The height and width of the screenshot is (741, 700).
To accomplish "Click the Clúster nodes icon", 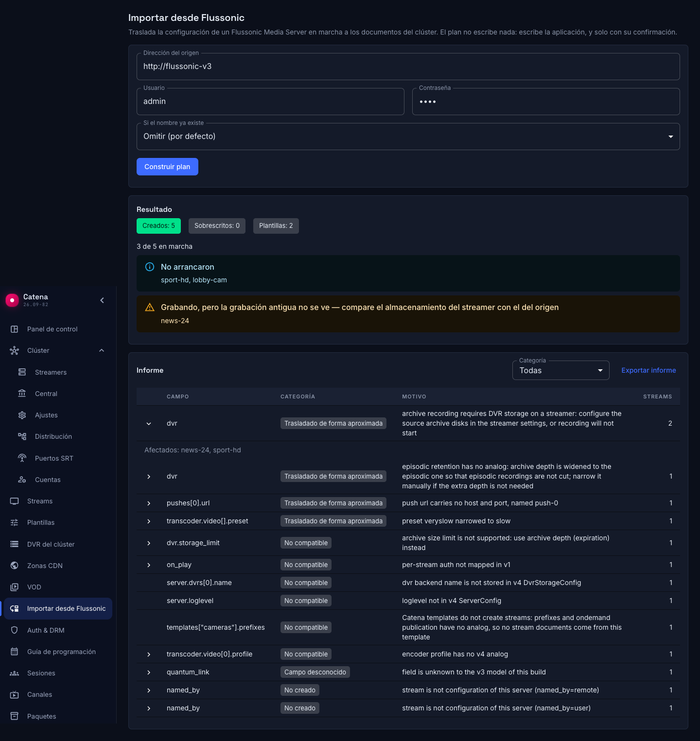I will (15, 350).
